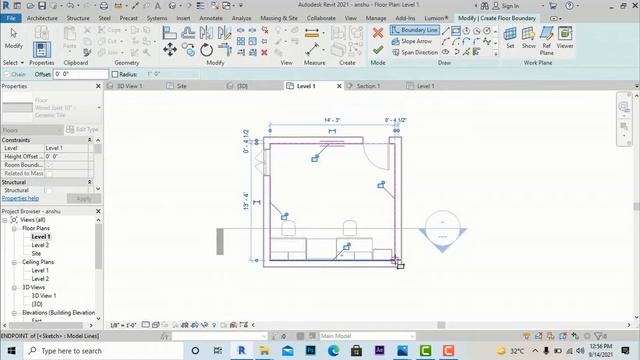Click the Slope Arrow button
The image size is (640, 360).
tap(412, 41)
